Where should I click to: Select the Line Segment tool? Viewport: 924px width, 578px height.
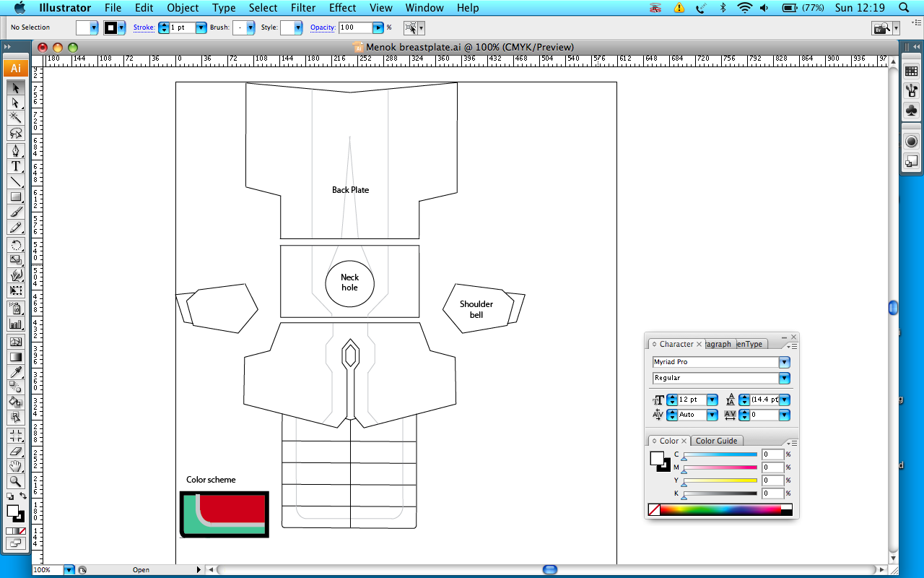coord(16,181)
